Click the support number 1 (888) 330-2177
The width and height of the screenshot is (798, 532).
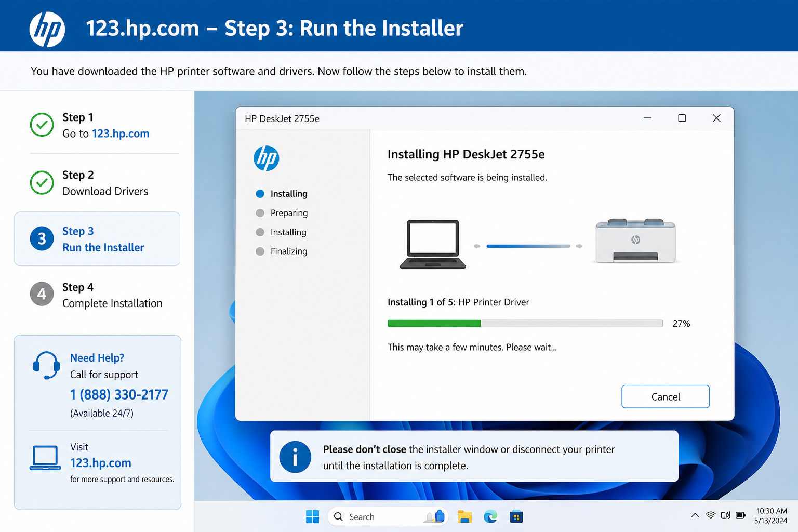(119, 395)
